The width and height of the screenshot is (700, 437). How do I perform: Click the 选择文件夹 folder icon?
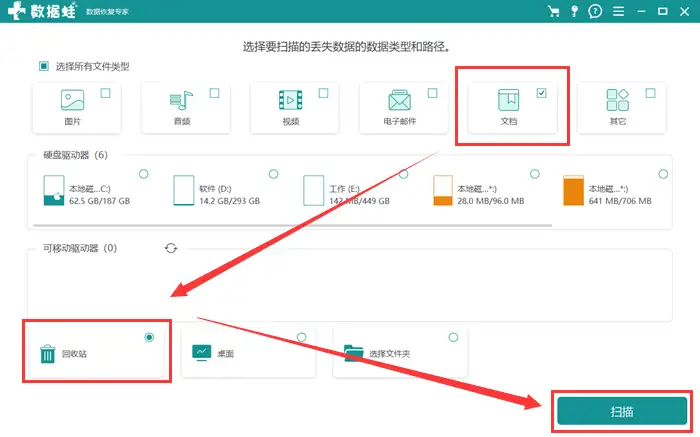[x=354, y=353]
